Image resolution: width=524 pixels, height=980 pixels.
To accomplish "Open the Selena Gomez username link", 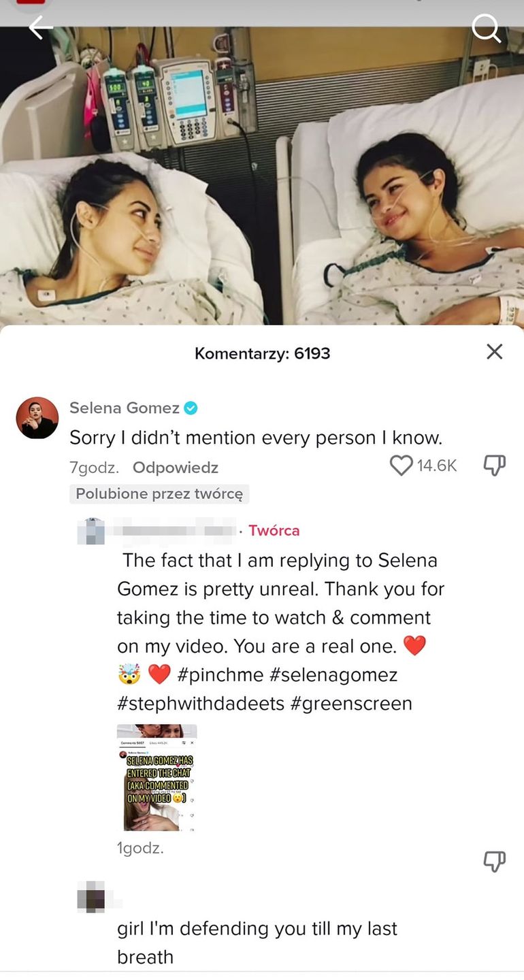I will pos(124,408).
